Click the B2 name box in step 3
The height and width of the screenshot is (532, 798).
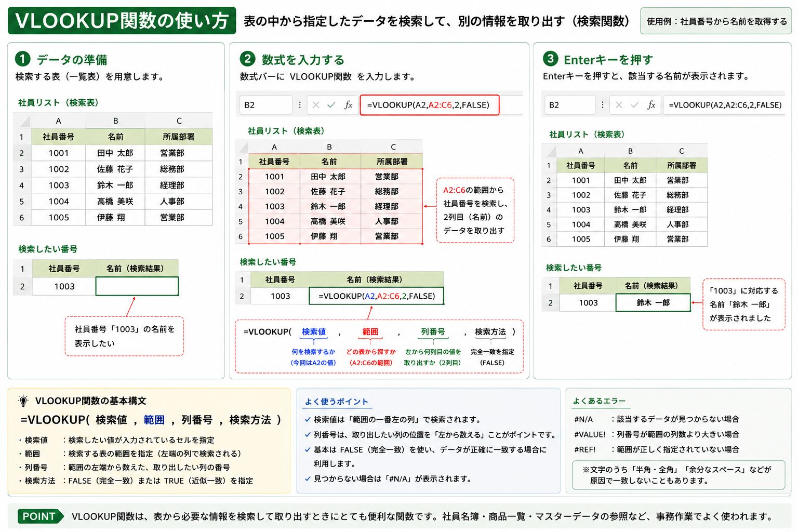click(x=569, y=105)
